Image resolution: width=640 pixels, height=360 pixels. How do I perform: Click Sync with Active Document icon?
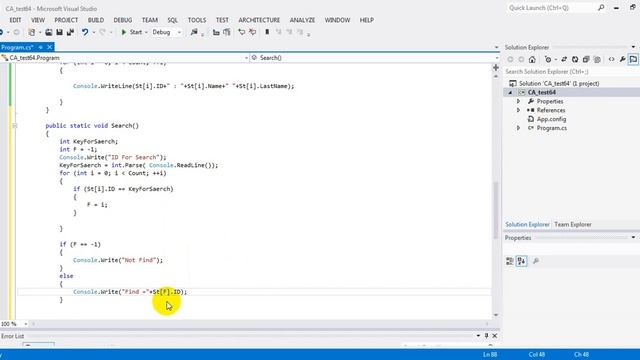(564, 60)
